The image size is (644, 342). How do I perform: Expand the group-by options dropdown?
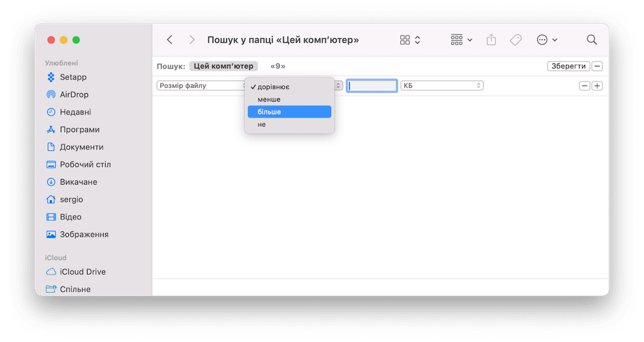point(461,40)
